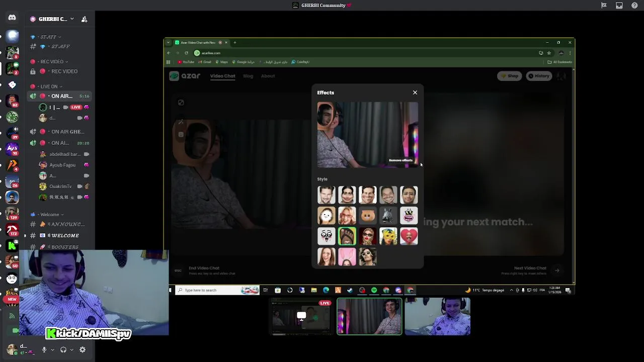Image resolution: width=644 pixels, height=362 pixels.
Task: Open Spotify from the taskbar
Action: click(374, 290)
